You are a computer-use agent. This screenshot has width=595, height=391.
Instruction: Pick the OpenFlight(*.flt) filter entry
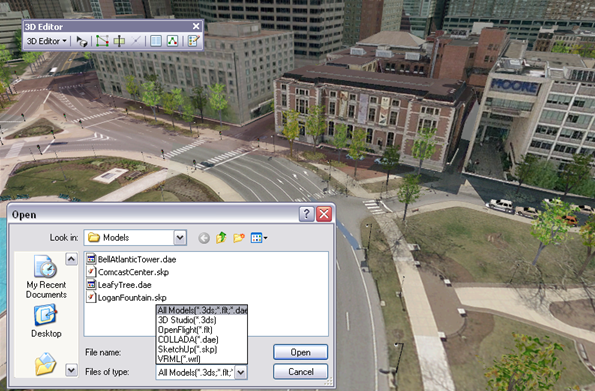(x=185, y=330)
